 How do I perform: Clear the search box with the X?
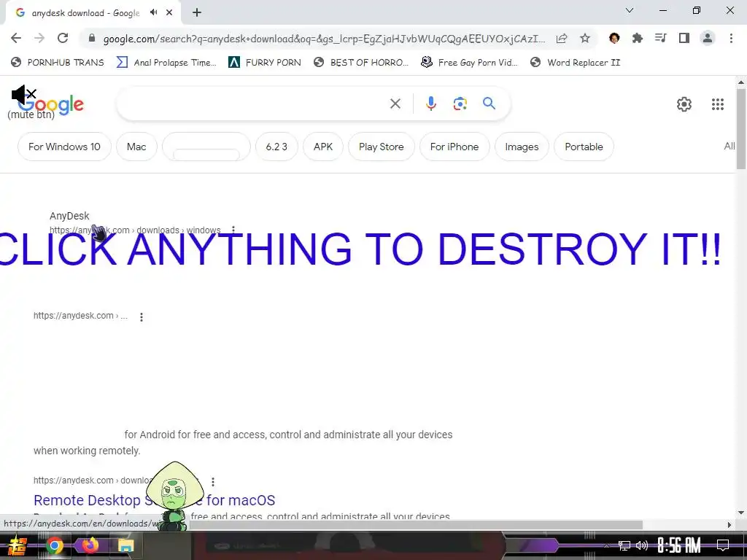click(395, 104)
